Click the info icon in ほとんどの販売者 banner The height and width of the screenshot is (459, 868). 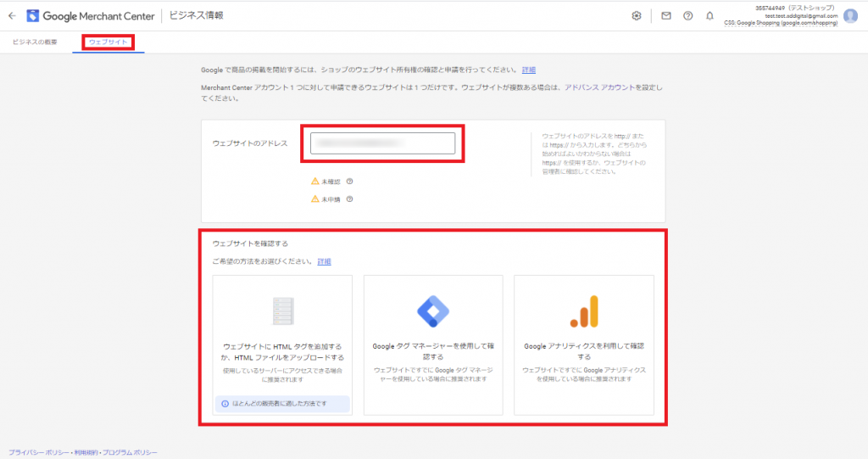[225, 404]
